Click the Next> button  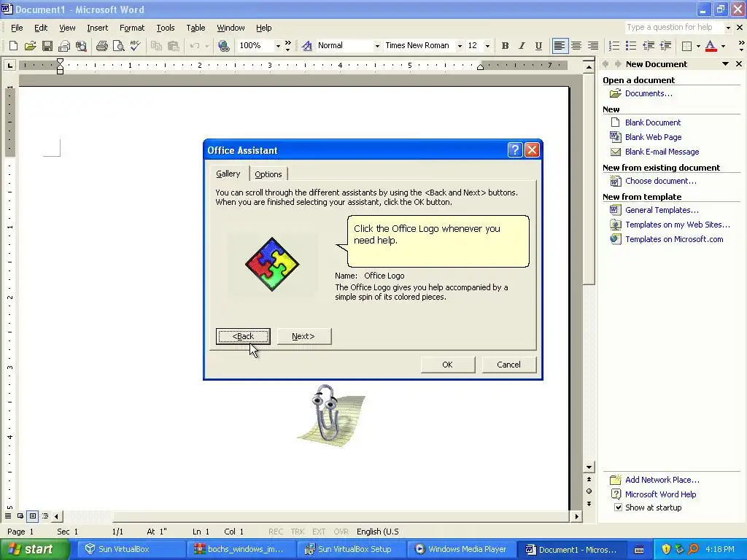(304, 336)
